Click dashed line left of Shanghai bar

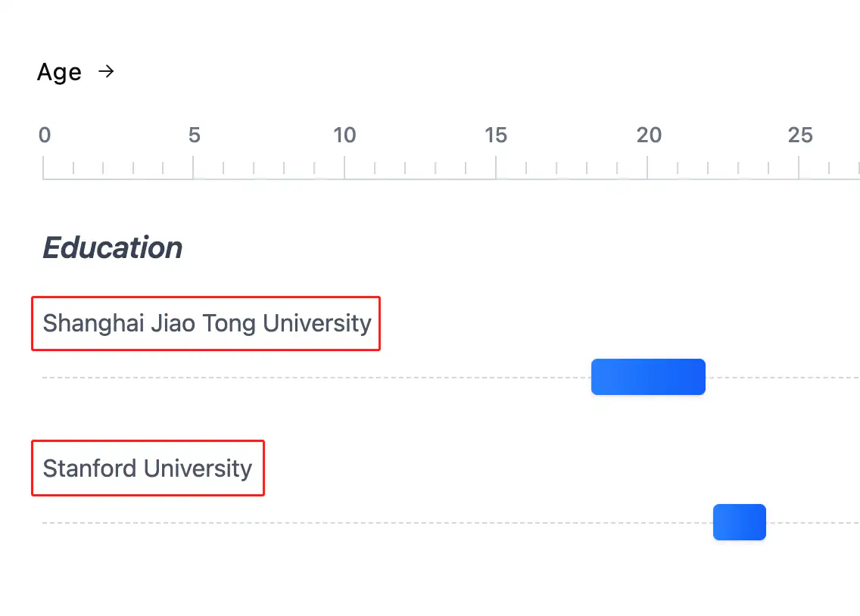click(x=303, y=377)
